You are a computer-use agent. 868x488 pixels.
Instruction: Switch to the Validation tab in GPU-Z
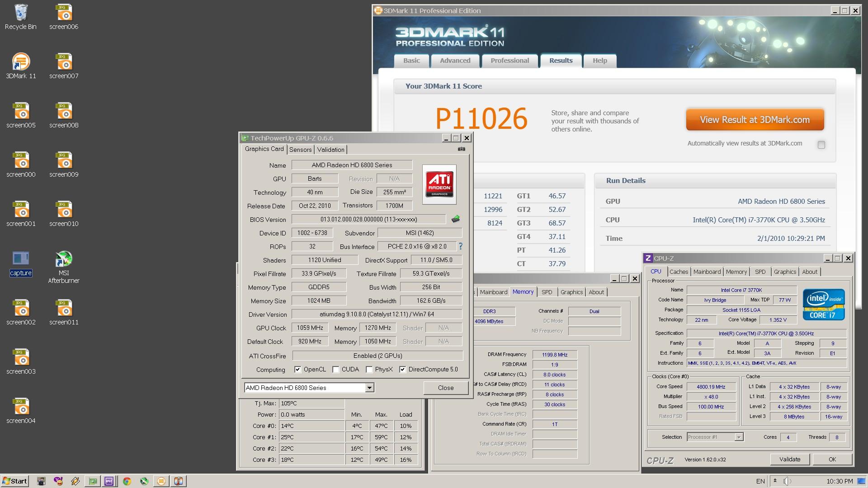[330, 150]
